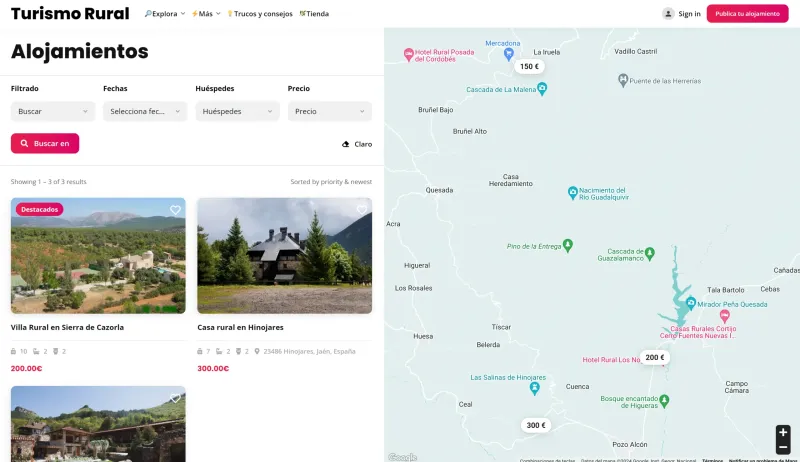
Task: Expand the Más menu
Action: 206,14
